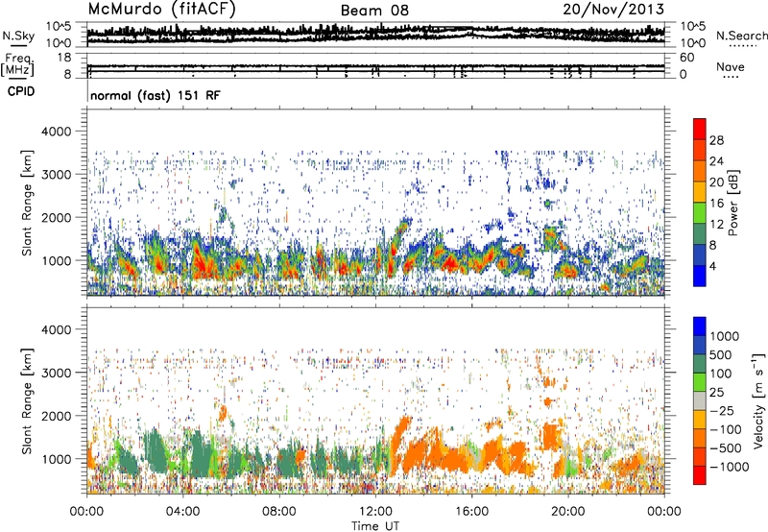Click the 08:00 time tick label
The height and width of the screenshot is (532, 768).
279,512
